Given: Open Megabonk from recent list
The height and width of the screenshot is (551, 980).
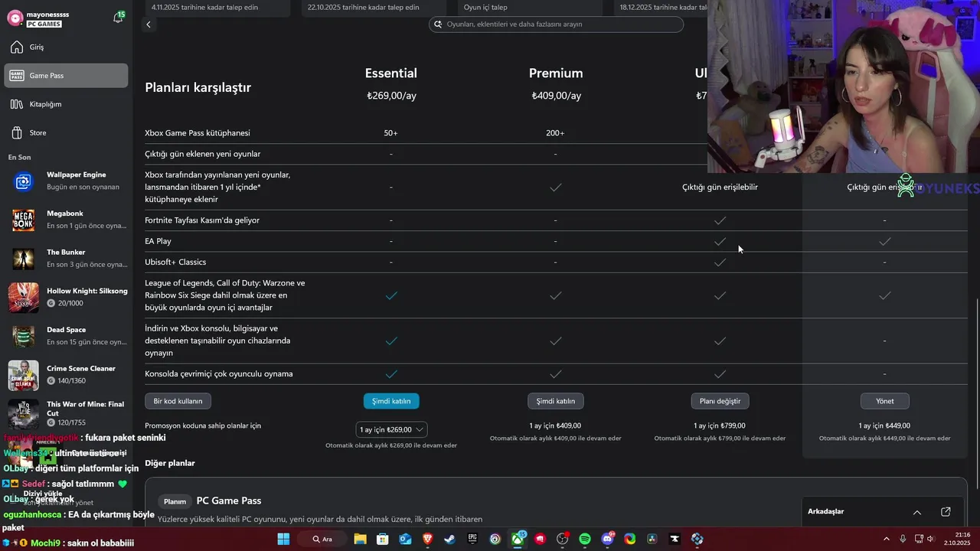Looking at the screenshot, I should [66, 220].
